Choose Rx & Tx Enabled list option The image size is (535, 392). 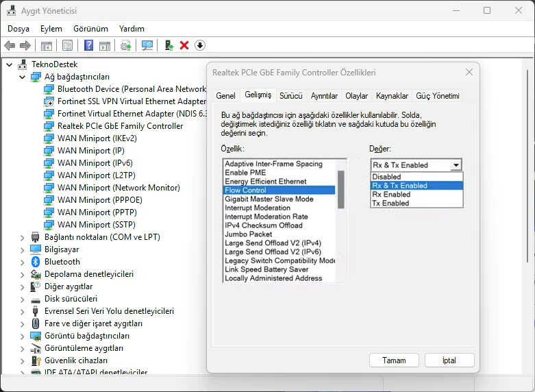[x=416, y=186]
